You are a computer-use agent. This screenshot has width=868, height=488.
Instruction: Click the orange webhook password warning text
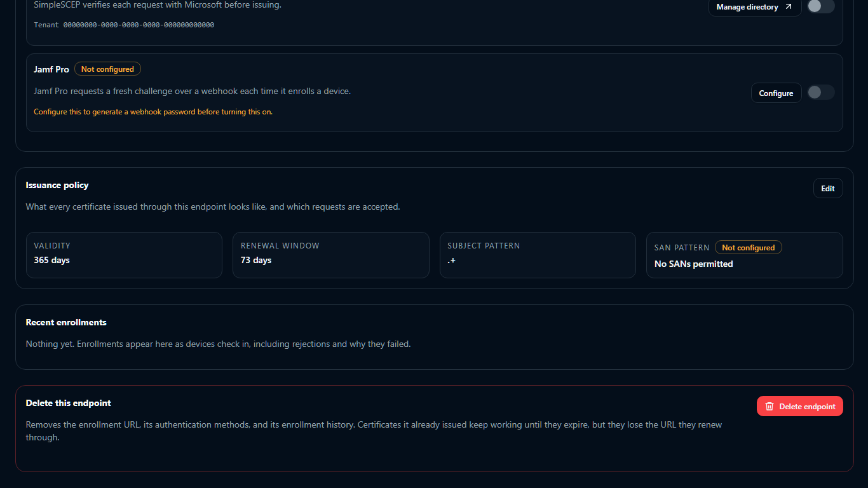coord(153,112)
